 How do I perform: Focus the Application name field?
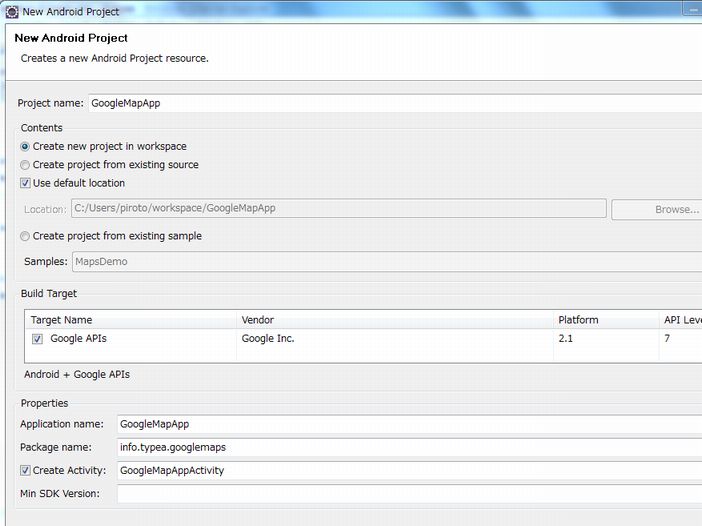pos(405,424)
